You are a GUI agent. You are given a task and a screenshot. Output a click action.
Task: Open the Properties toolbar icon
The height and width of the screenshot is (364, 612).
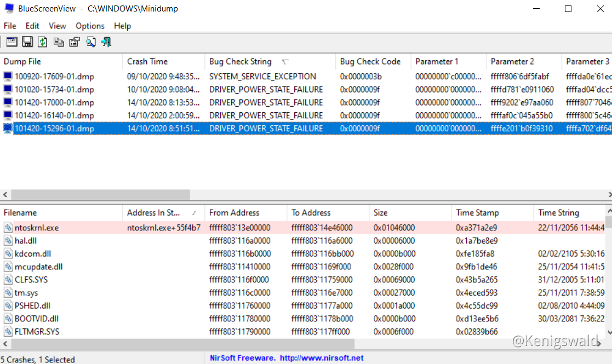pos(75,42)
